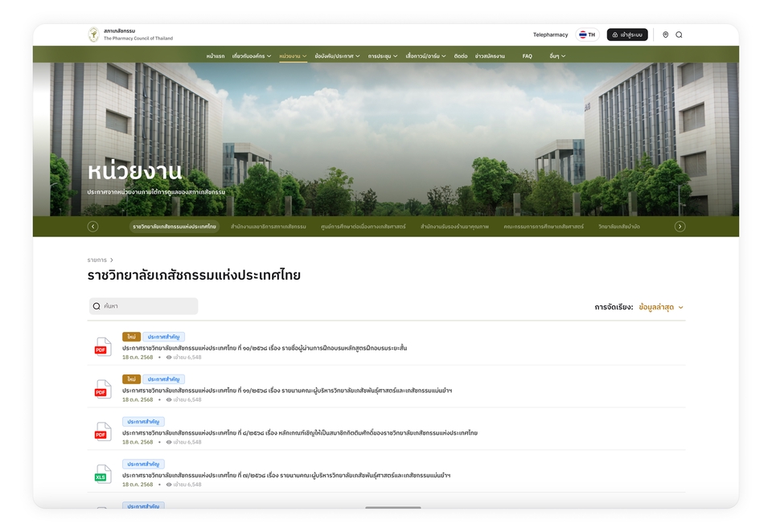772x532 pixels.
Task: Select the ศูนย์การศึกษาต่อเนื่องทางเภสัชศาสตร์ tab
Action: tap(363, 227)
